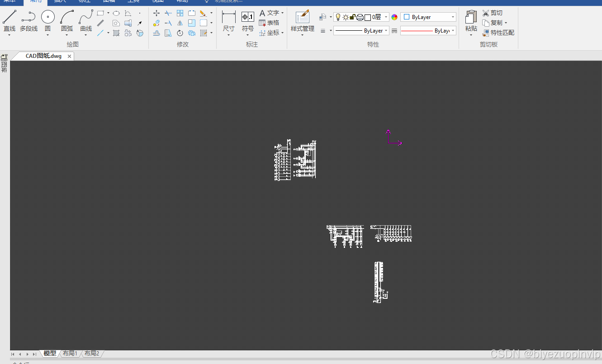Open the red lineweight ByLayer dropdown
The width and height of the screenshot is (602, 364).
click(428, 31)
